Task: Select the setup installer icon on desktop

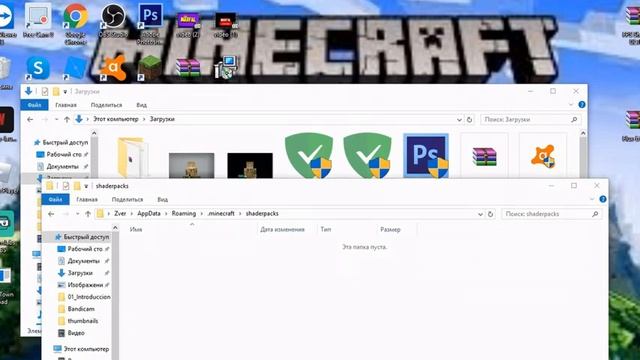Action: click(226, 67)
